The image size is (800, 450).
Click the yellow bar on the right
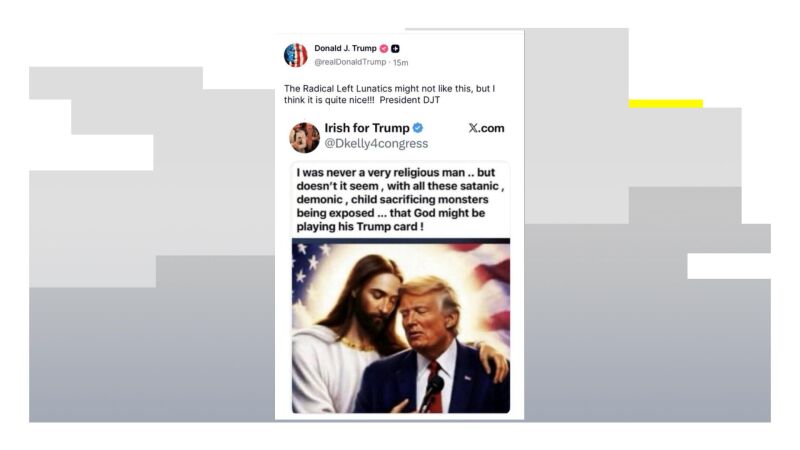[x=665, y=104]
